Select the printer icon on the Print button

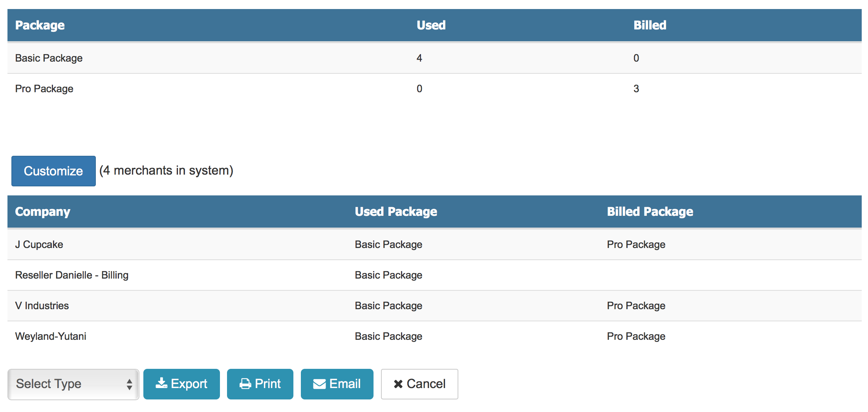coord(245,384)
